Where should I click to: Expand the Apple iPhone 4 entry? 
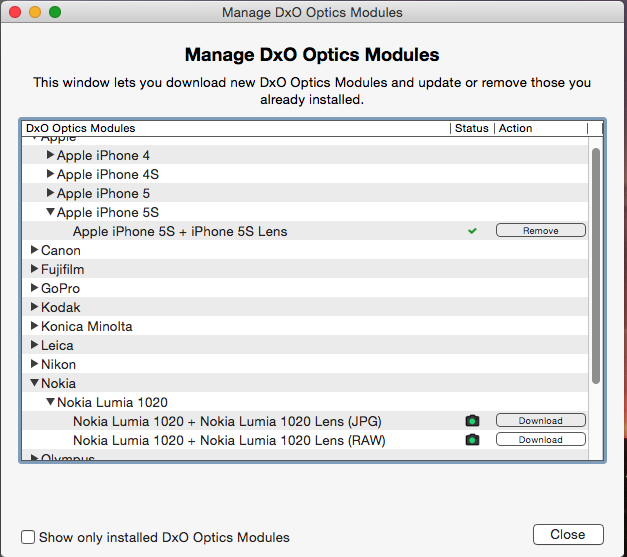[x=50, y=155]
